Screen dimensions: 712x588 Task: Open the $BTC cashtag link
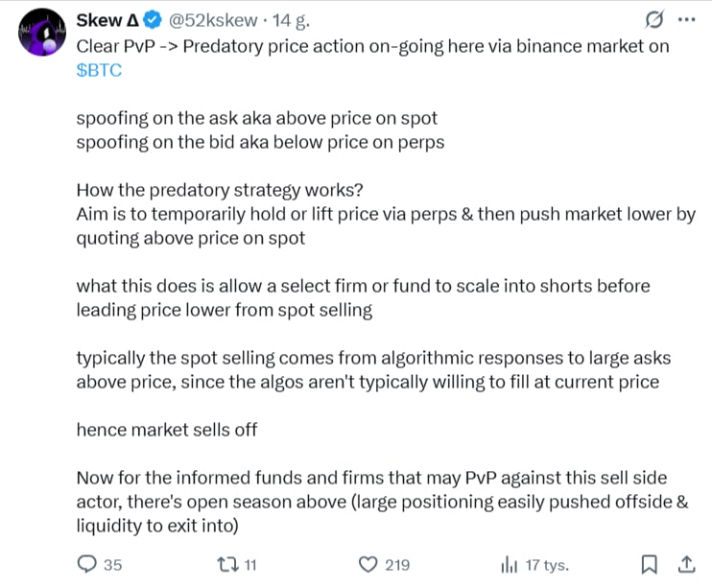click(99, 71)
